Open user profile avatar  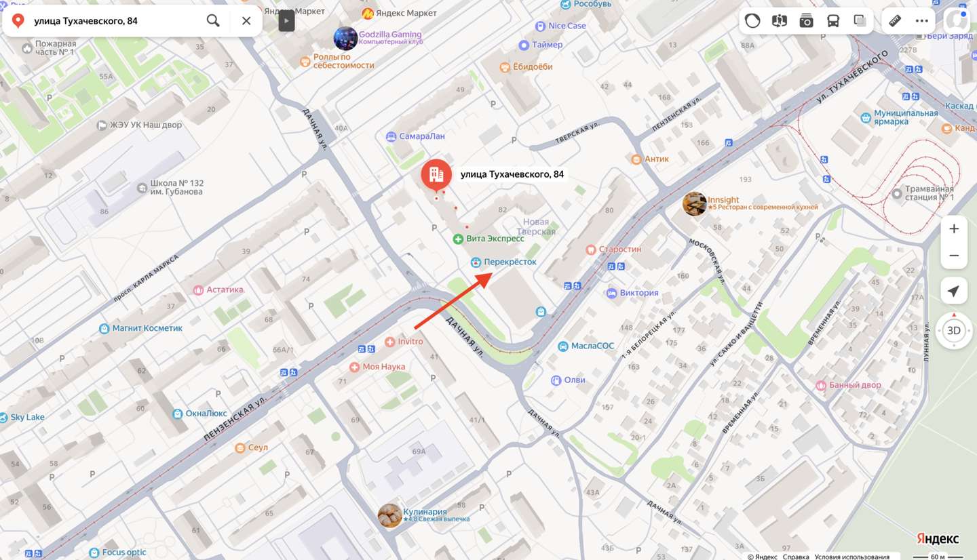point(957,20)
